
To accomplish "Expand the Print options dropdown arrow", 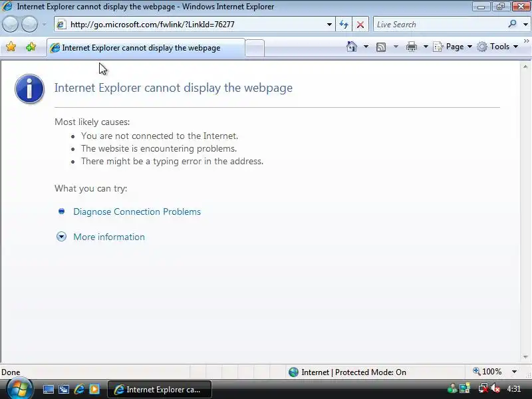I will tap(426, 47).
